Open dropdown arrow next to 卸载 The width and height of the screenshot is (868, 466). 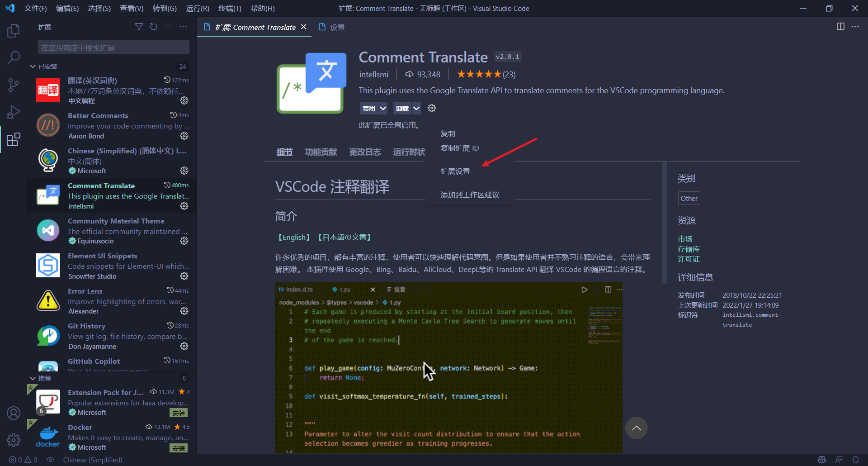416,108
